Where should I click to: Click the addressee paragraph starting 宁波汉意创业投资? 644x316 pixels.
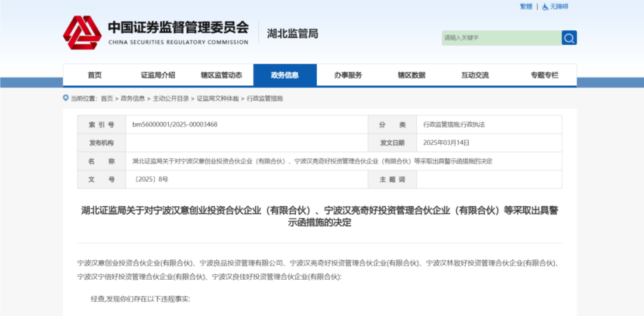click(x=318, y=269)
